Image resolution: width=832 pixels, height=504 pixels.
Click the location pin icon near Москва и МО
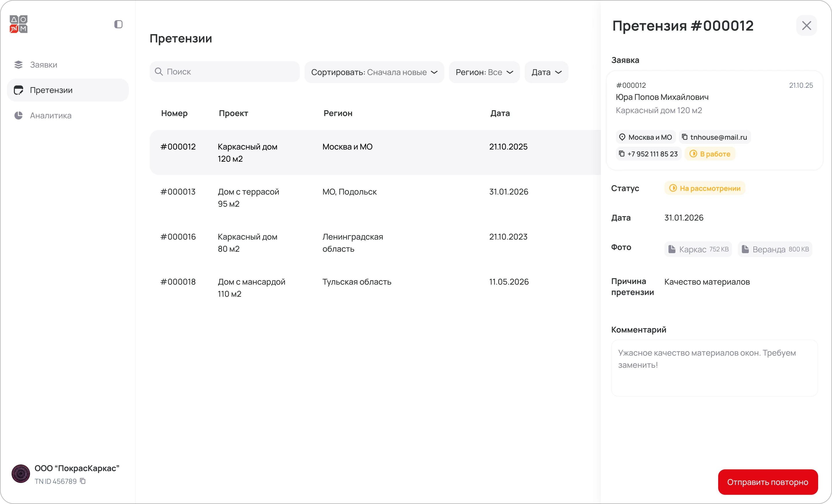click(622, 137)
